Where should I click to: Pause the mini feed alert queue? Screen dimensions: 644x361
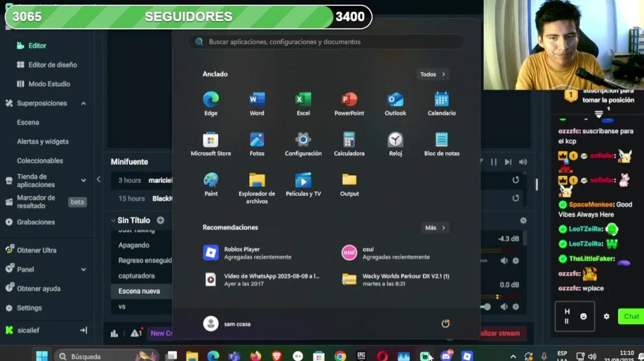click(x=494, y=162)
